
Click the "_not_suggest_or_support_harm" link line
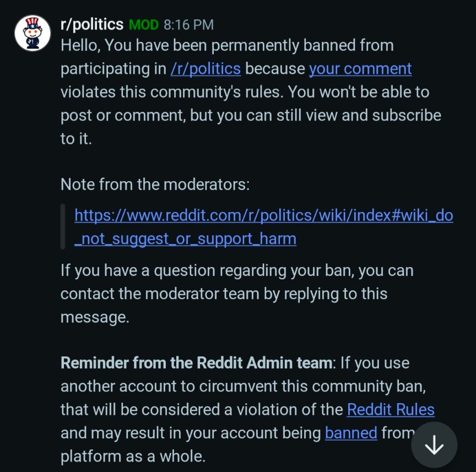click(x=185, y=239)
